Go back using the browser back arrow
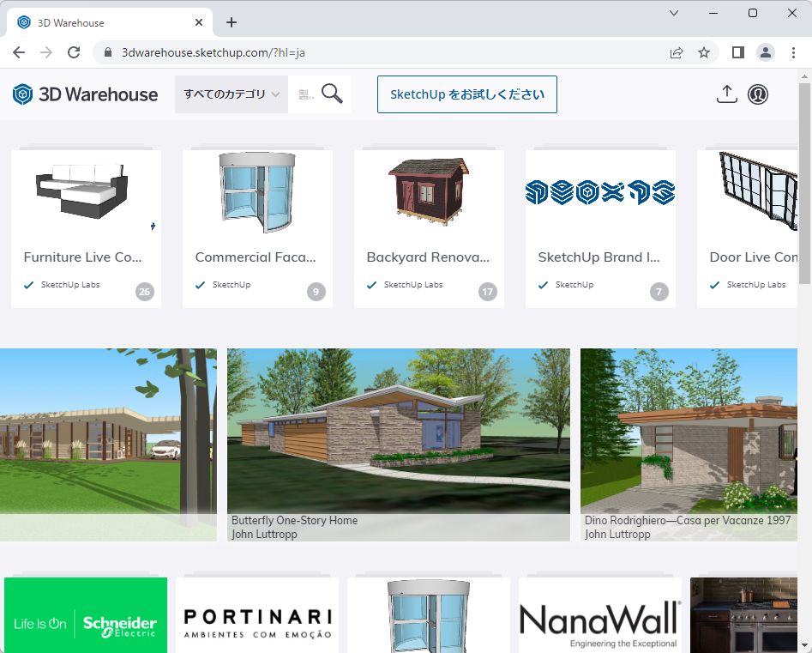 [x=19, y=52]
